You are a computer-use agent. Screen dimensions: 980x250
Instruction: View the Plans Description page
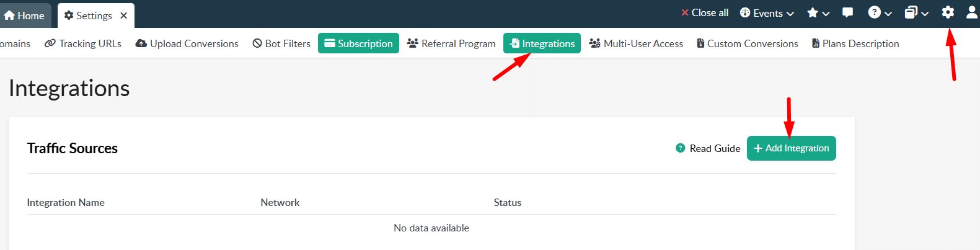pyautogui.click(x=855, y=43)
